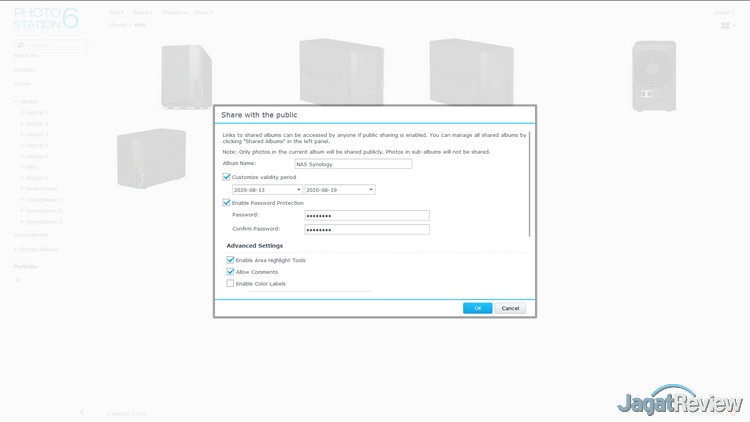Uncheck Enable Area Highlight Tools
The image size is (750, 422).
click(x=230, y=260)
